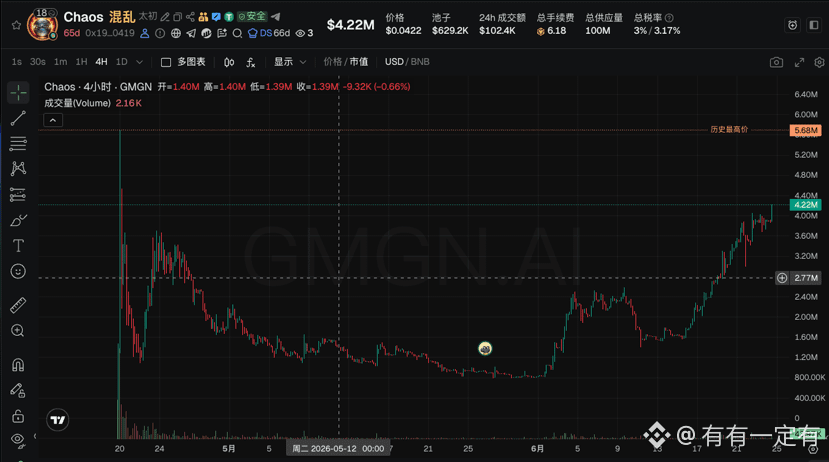Click the TradingView logo
The image size is (829, 462).
[58, 420]
